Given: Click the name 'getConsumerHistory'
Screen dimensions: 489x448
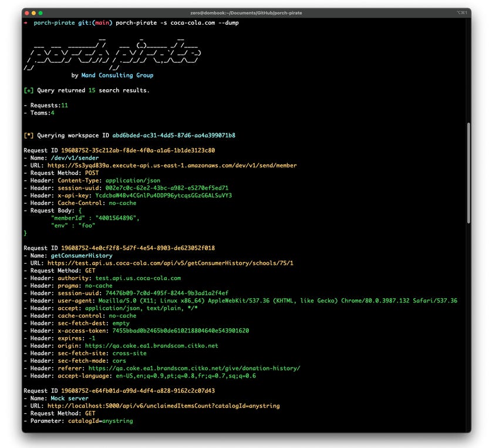Looking at the screenshot, I should pos(82,255).
